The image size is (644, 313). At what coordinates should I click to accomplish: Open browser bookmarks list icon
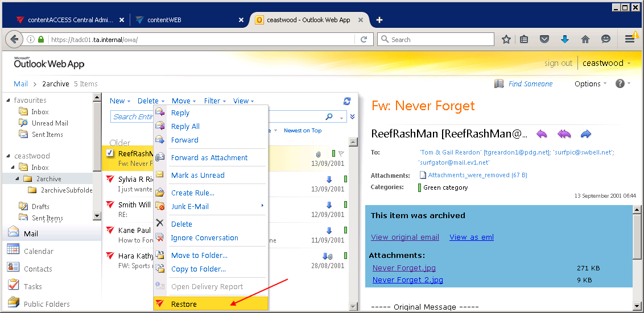tap(523, 39)
